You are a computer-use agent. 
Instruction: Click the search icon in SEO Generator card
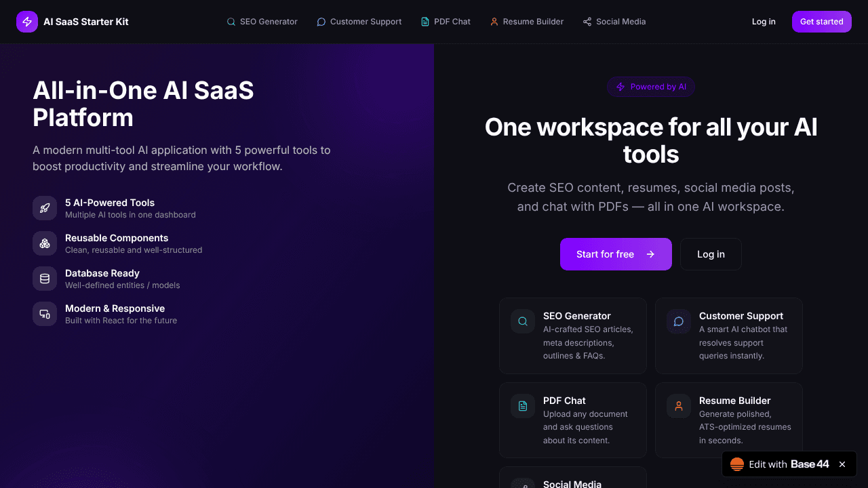pos(523,321)
